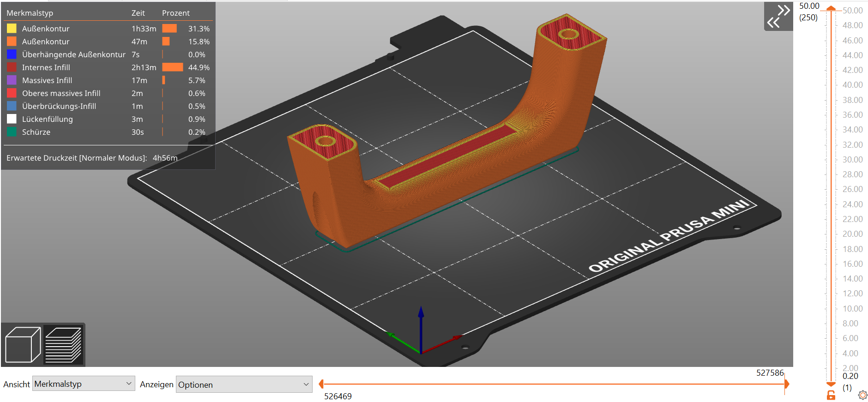The width and height of the screenshot is (868, 402).
Task: Click the Erwartete Druckzeit 4h56m text
Action: 92,158
